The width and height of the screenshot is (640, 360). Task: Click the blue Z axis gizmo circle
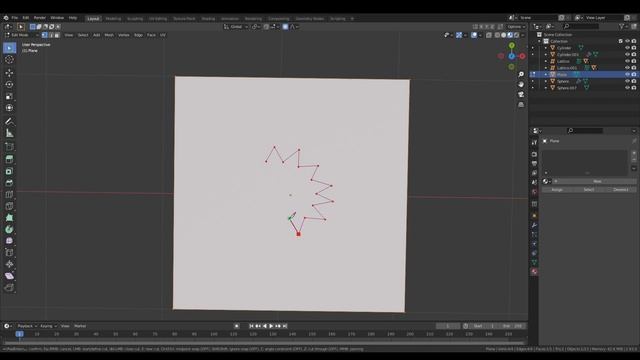coord(511,56)
